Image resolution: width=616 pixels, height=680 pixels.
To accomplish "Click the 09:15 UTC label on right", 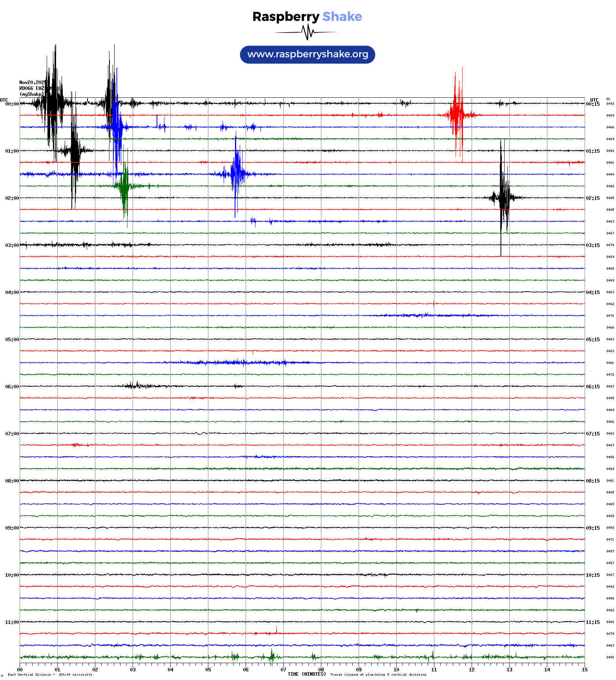I will 592,528.
